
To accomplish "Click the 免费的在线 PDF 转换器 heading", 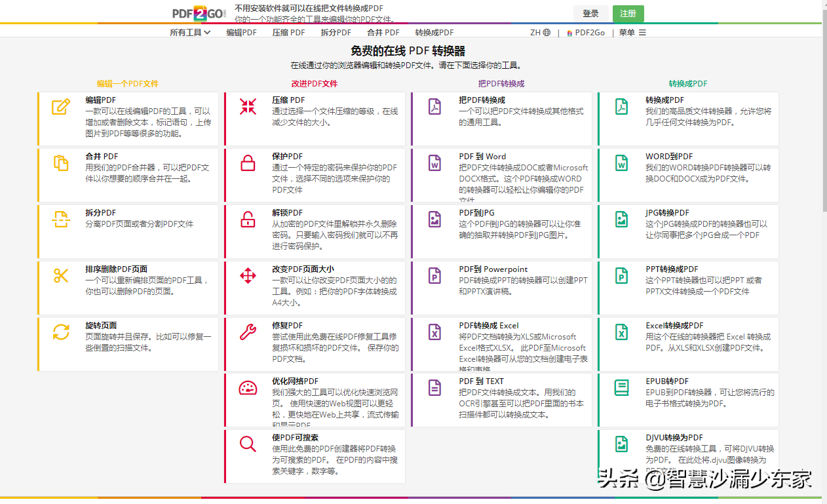I will [408, 51].
